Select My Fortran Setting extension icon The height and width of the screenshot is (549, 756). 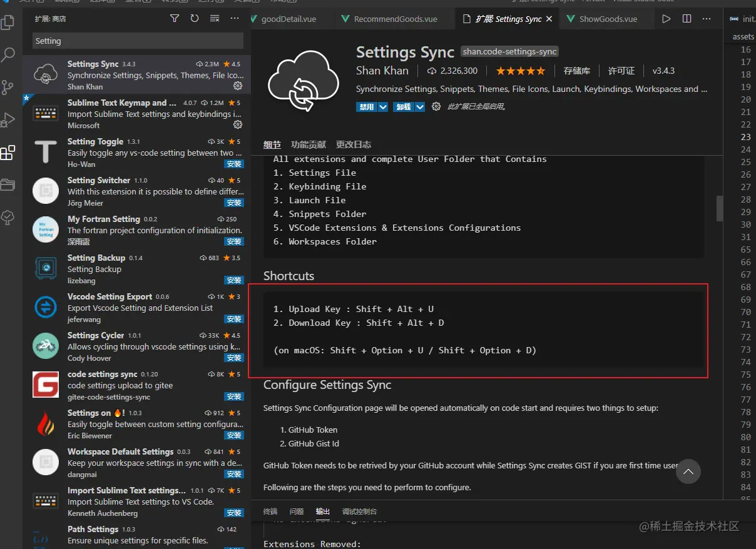click(x=46, y=229)
